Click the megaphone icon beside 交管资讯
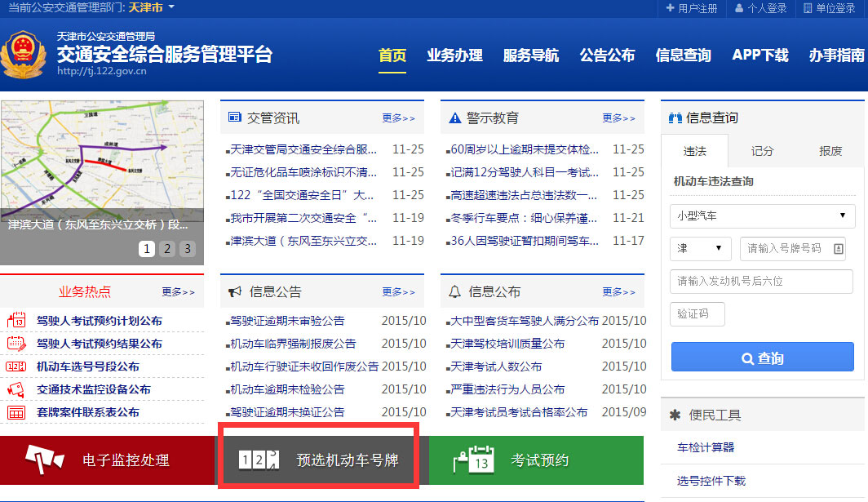868x502 pixels. click(x=237, y=118)
